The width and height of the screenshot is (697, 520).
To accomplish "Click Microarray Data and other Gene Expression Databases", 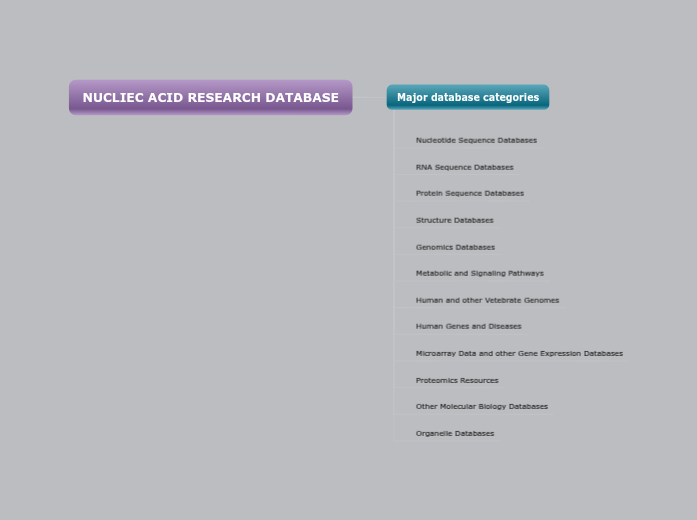I will [519, 353].
